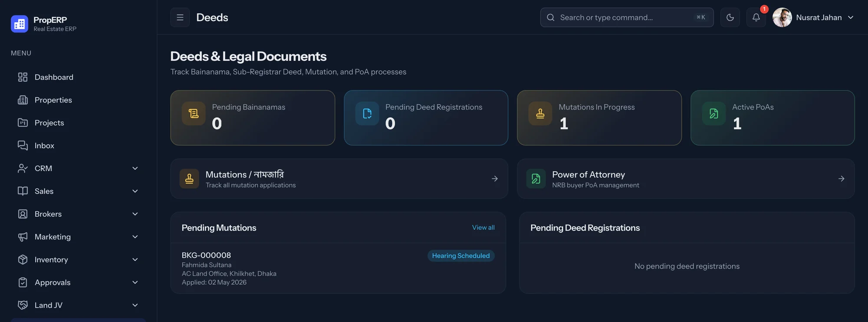Screen dimensions: 868x322
Task: Click the Mutations In Progress stamp icon
Action: pos(540,113)
